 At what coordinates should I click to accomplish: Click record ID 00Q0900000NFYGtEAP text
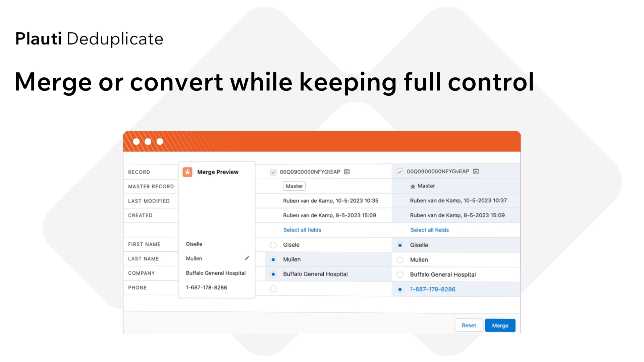(x=310, y=172)
